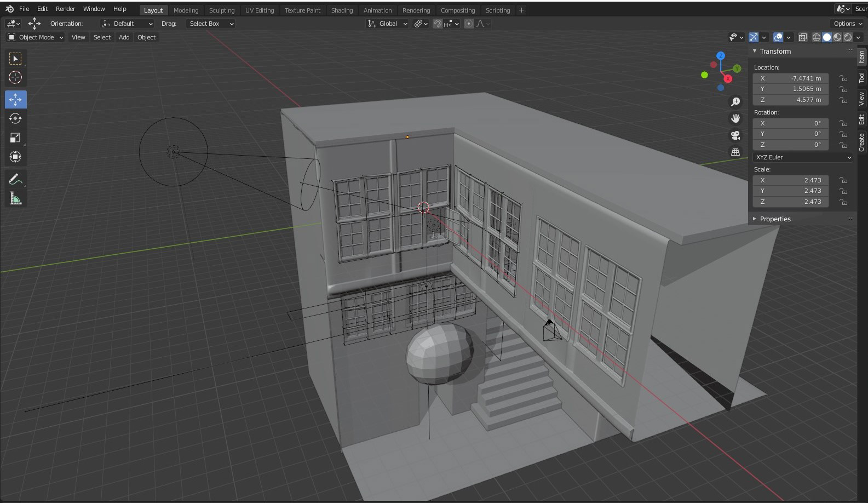Add a new workspace with plus icon
Image resolution: width=868 pixels, height=503 pixels.
(521, 10)
